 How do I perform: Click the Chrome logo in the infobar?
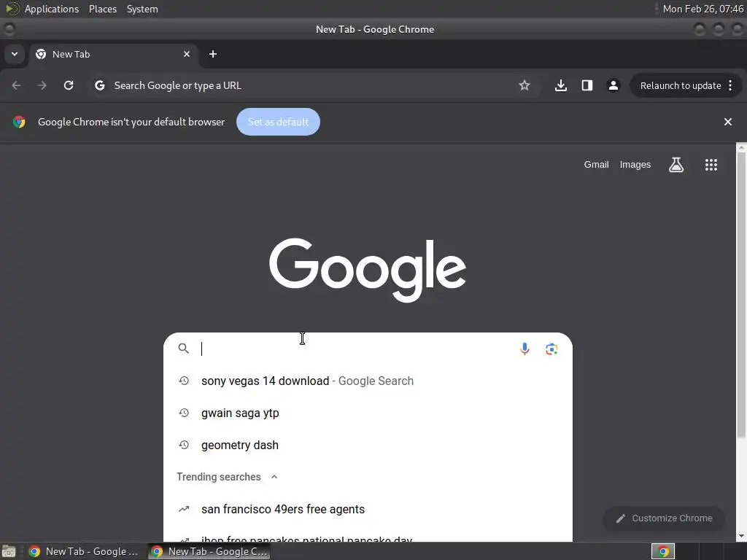coord(19,122)
